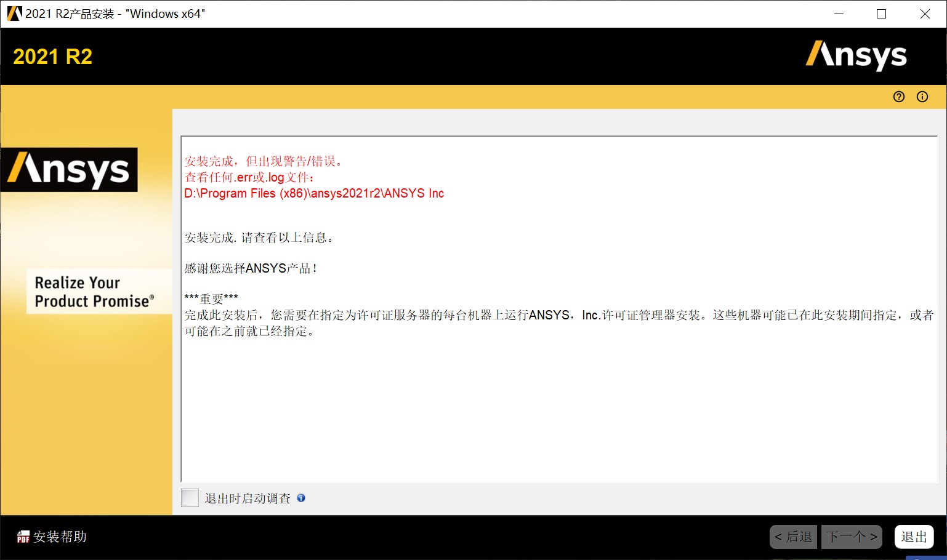Click the Ansys title bar app icon
Image resolution: width=947 pixels, height=560 pixels.
point(14,14)
